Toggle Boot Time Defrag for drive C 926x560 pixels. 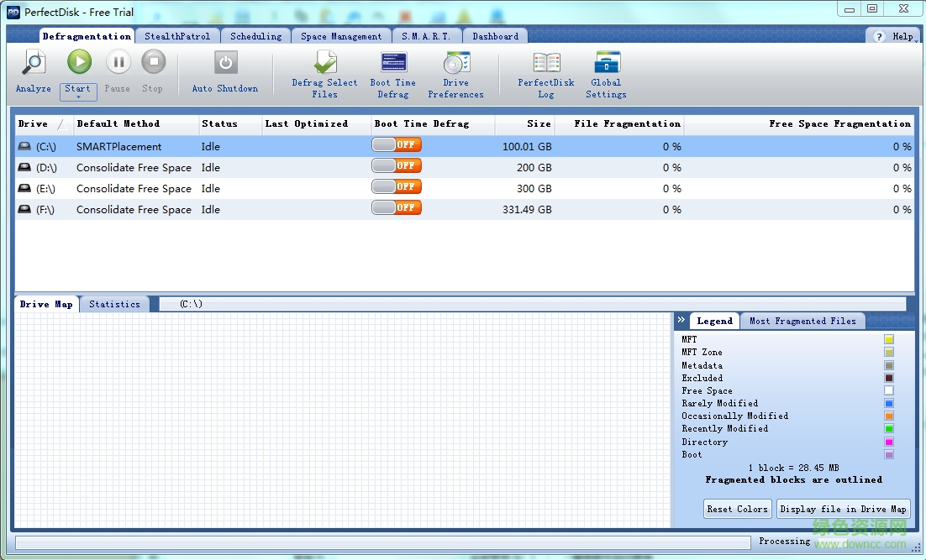(x=396, y=144)
